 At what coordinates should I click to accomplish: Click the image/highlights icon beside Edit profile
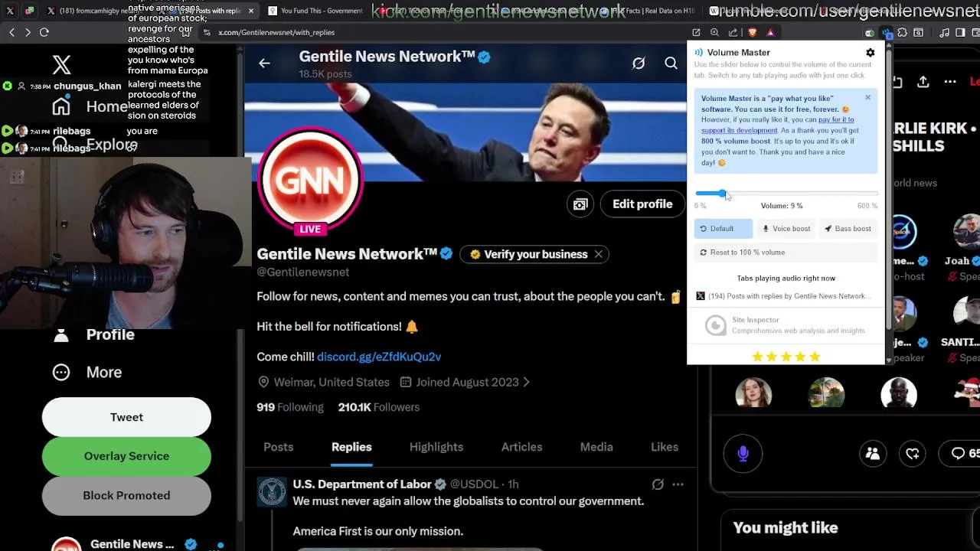click(x=580, y=204)
